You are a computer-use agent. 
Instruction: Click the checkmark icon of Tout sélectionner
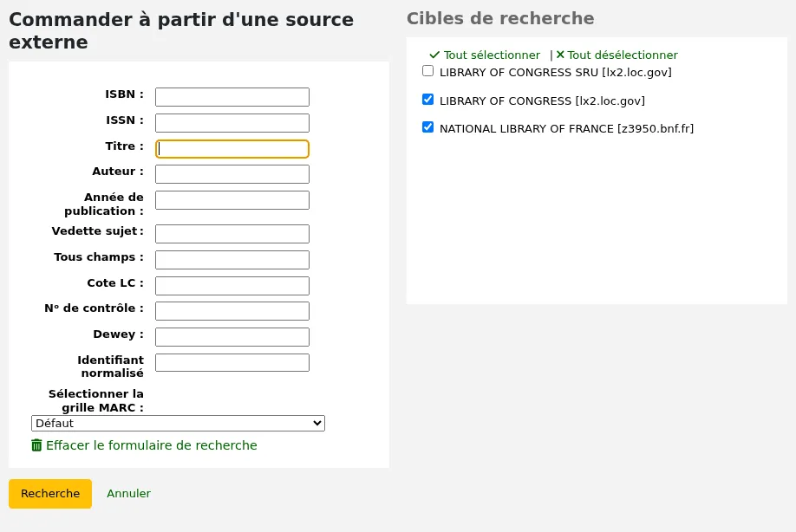click(x=434, y=55)
